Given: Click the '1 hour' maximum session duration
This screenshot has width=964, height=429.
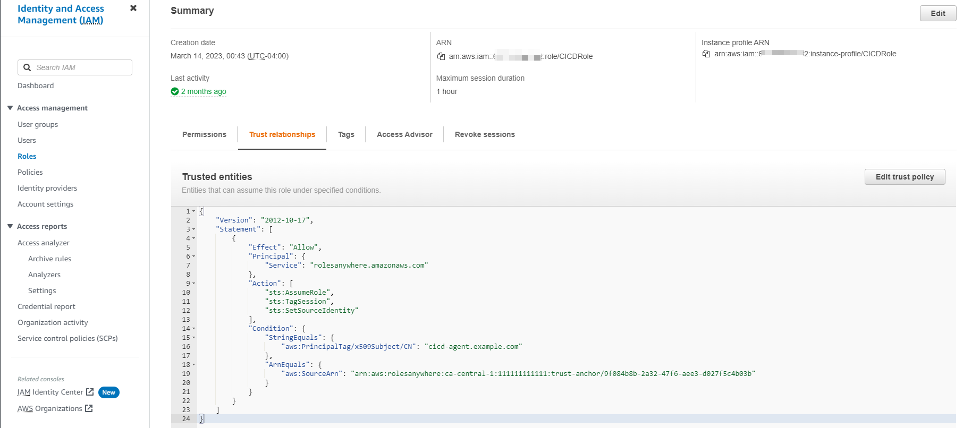Looking at the screenshot, I should tap(447, 92).
